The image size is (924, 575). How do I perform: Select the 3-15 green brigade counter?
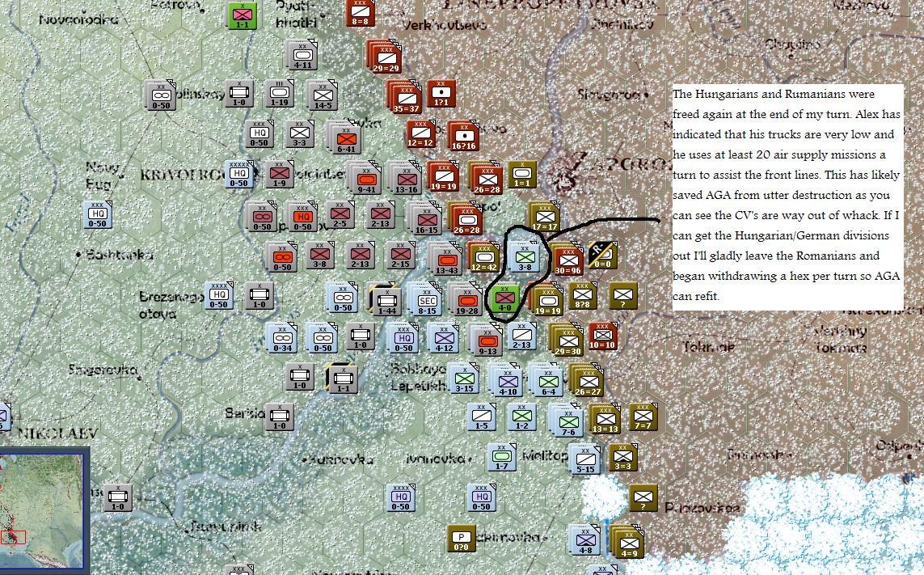(463, 378)
